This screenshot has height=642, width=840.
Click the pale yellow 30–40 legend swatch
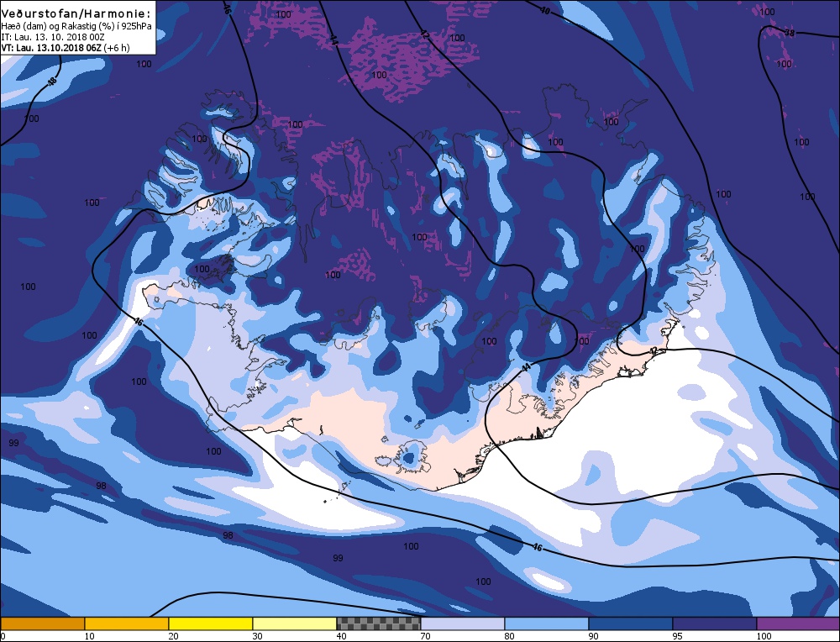coord(295,624)
